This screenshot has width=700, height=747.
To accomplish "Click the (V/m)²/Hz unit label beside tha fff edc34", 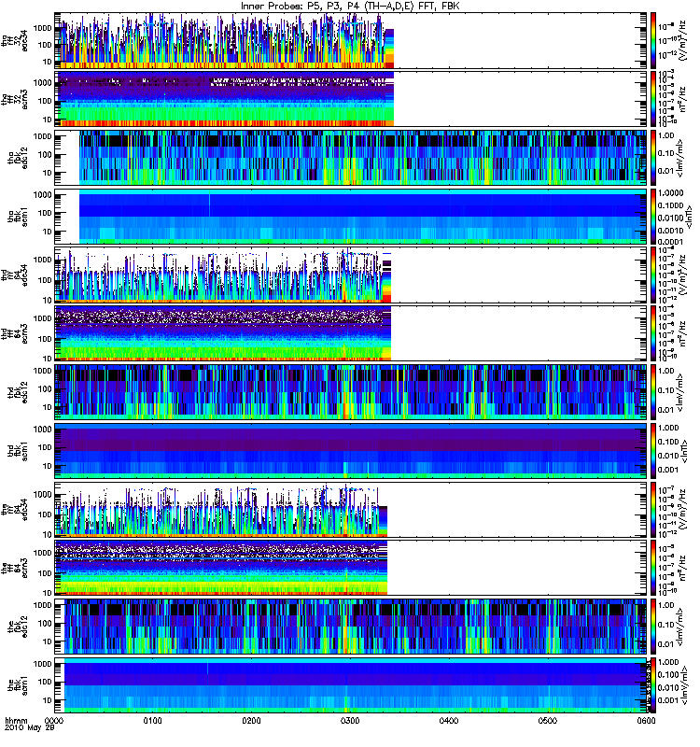I will (682, 40).
